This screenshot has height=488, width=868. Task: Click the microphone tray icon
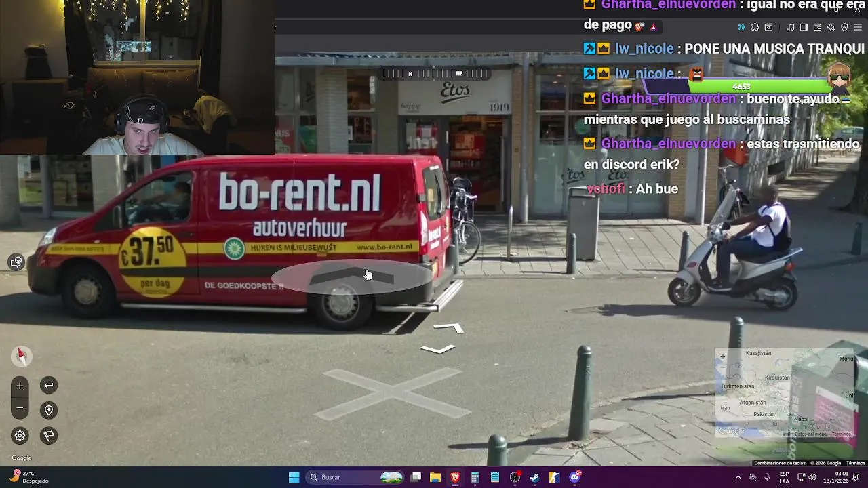pos(767,477)
